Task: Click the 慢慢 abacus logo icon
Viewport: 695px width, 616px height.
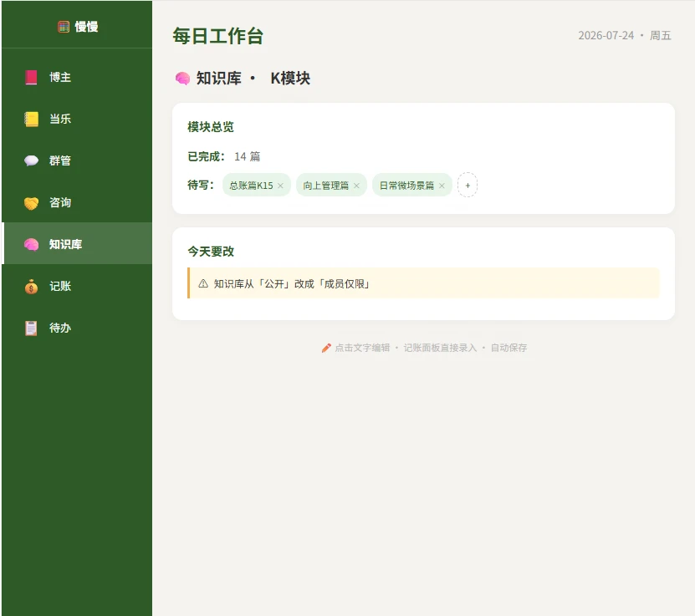Action: point(64,27)
